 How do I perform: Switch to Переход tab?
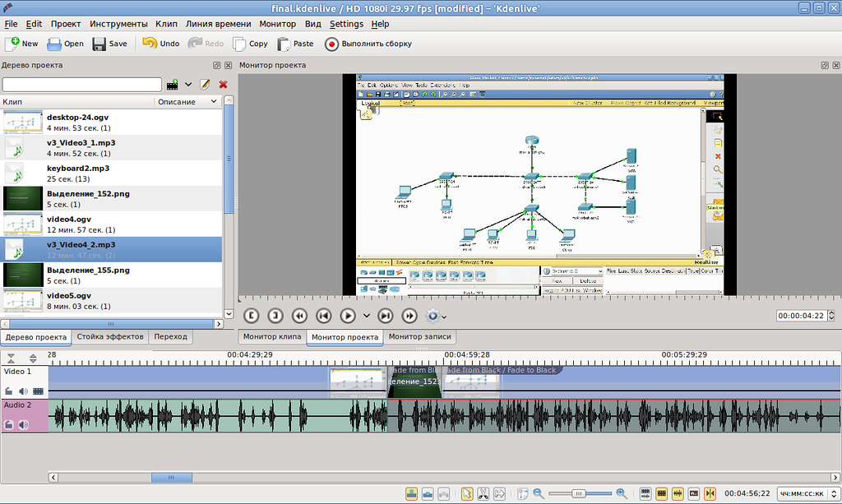click(171, 336)
